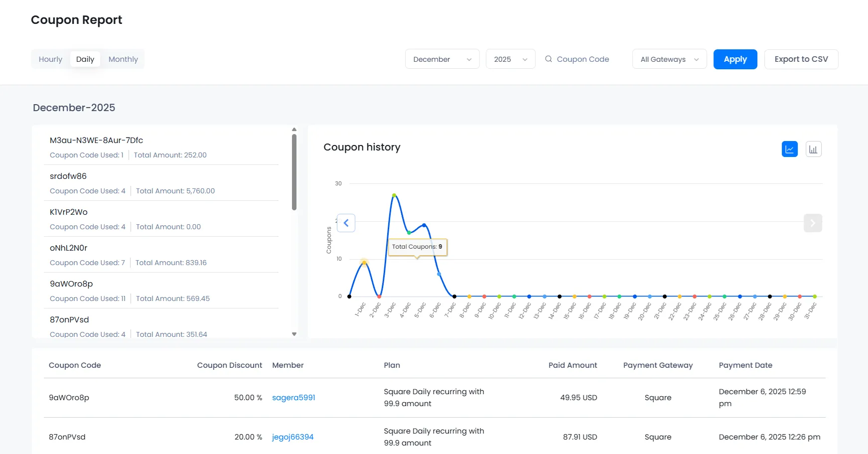Viewport: 868px width, 454px height.
Task: Click the 3-Dec peak data point
Action: pyautogui.click(x=394, y=195)
